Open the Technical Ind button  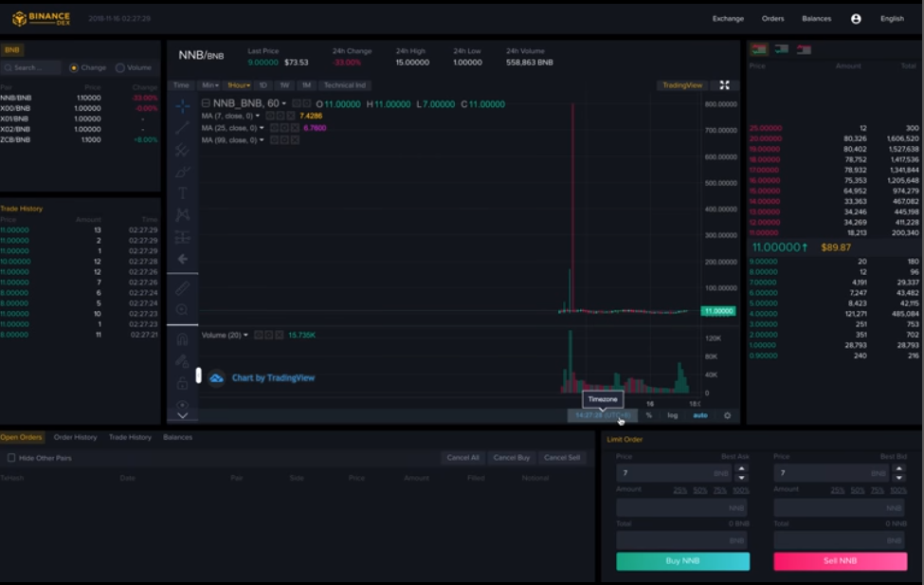[x=345, y=85]
